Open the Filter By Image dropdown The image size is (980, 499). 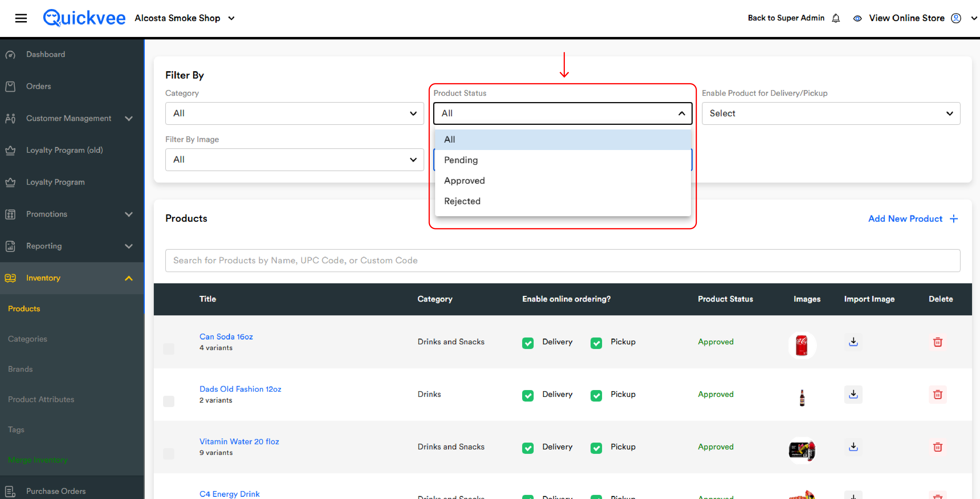pyautogui.click(x=294, y=160)
